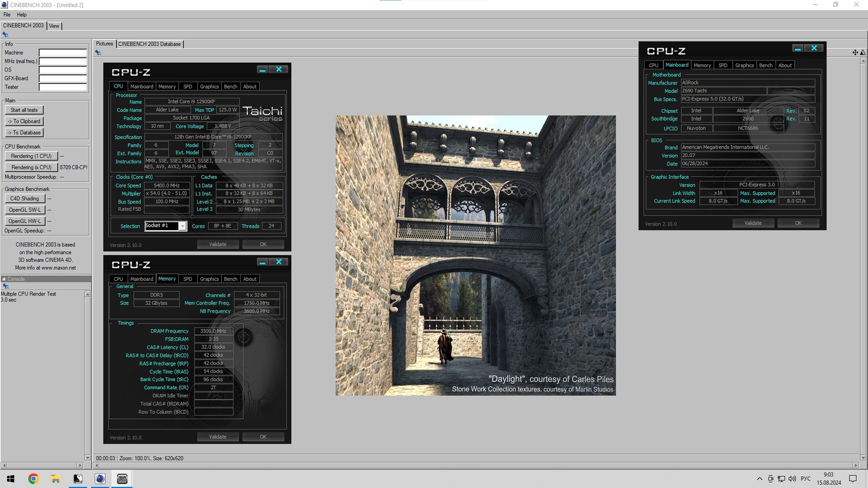
Task: Run the OpenGL SW-L benchmark
Action: [25, 210]
